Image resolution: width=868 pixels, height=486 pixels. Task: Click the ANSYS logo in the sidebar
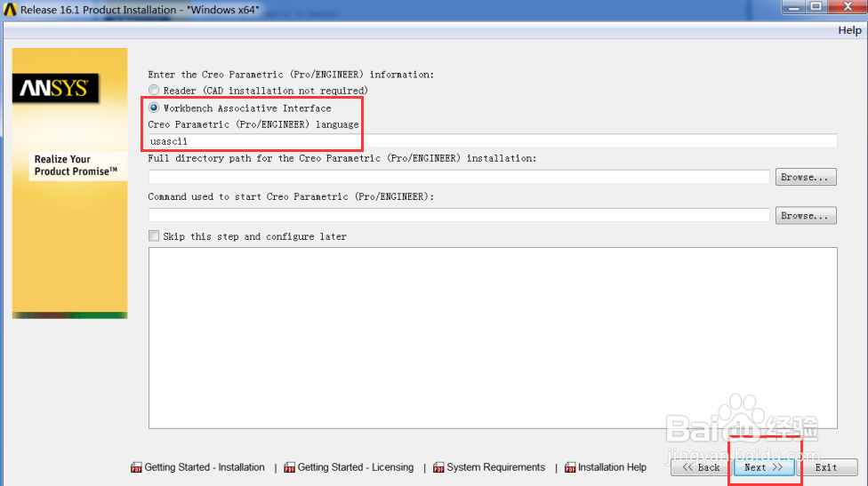pyautogui.click(x=55, y=89)
